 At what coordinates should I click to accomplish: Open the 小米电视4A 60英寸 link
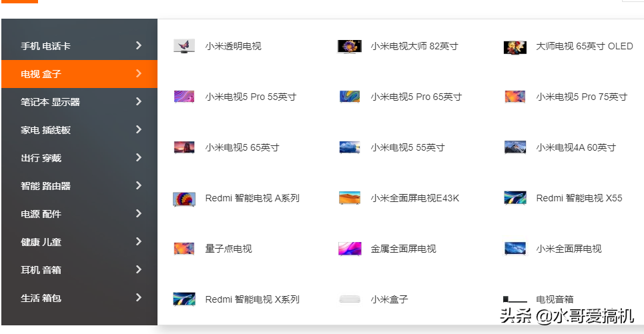pyautogui.click(x=576, y=147)
